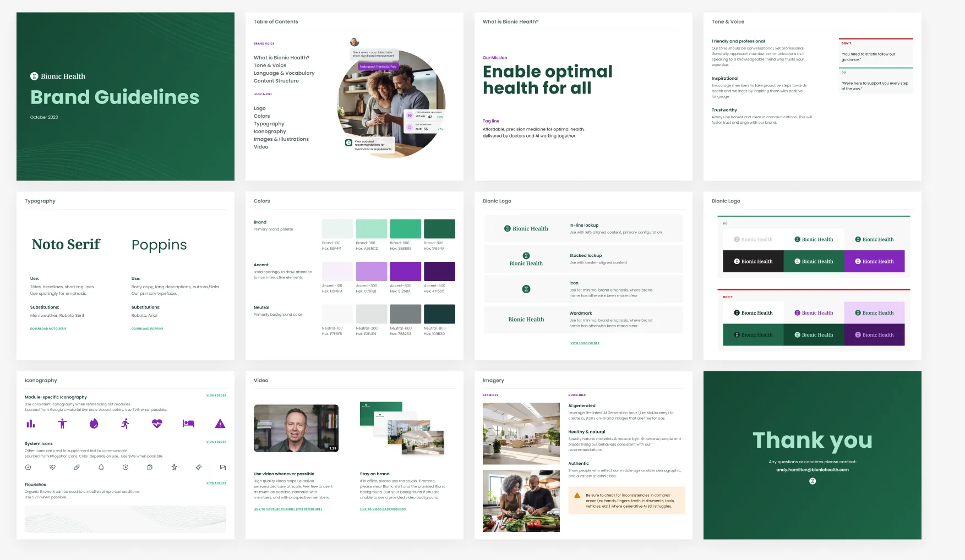Click the purple warning triangle module icon
Screen dimensions: 965x560
click(x=220, y=424)
